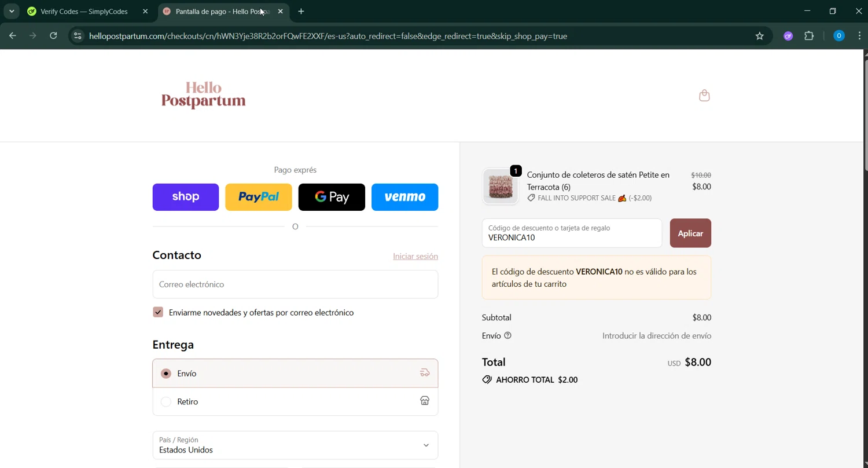
Task: Click the Introducir la dirección de envío text
Action: [x=657, y=336]
